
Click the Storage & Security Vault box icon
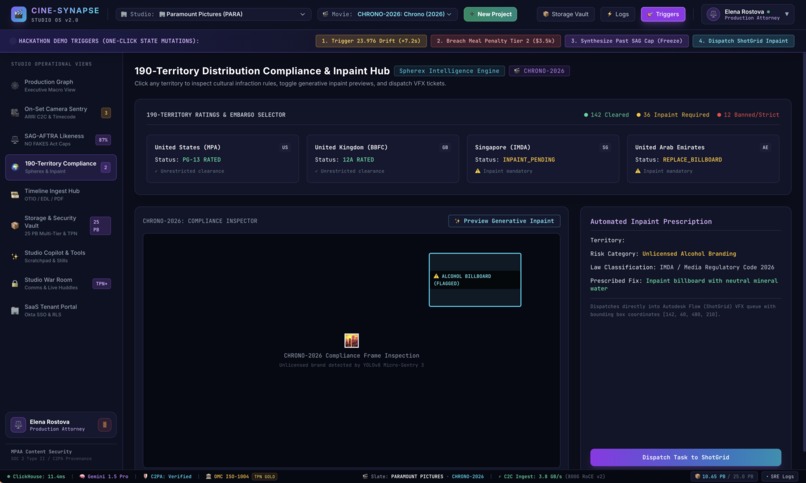click(15, 225)
